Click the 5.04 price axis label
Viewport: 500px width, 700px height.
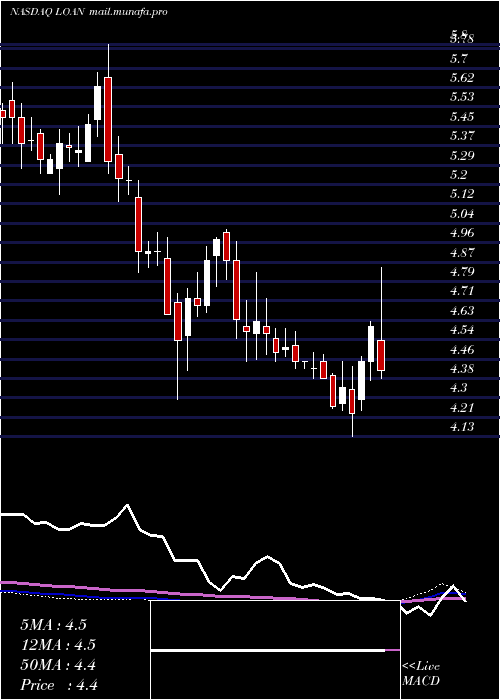click(x=462, y=214)
